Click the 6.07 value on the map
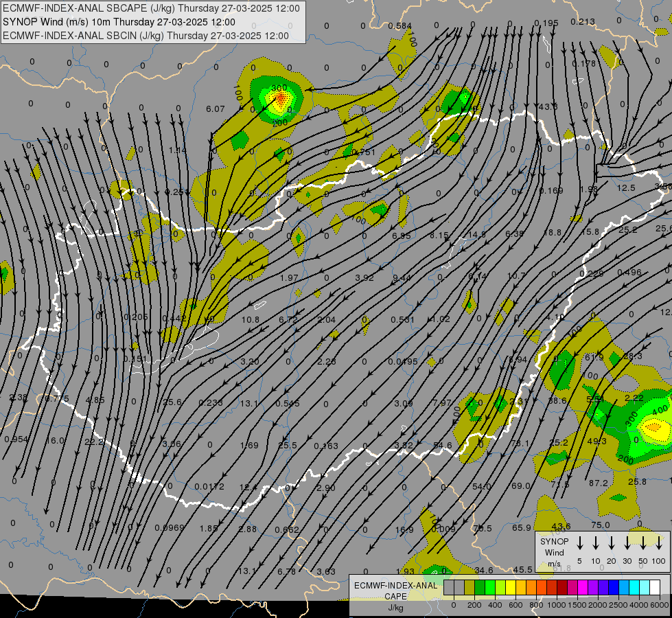Image resolution: width=672 pixels, height=618 pixels. coord(215,109)
